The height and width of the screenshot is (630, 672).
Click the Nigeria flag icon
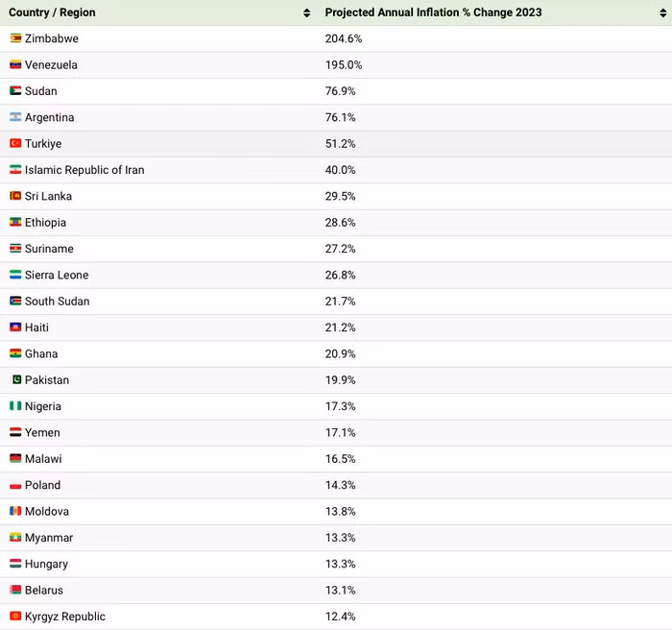point(15,406)
